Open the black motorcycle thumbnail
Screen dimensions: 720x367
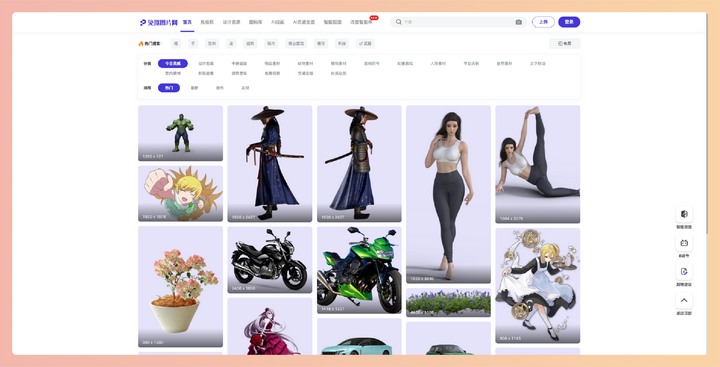tap(270, 260)
